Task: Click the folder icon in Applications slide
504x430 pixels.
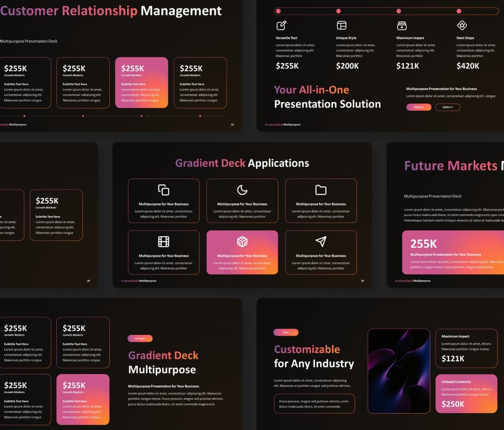Action: 321,190
